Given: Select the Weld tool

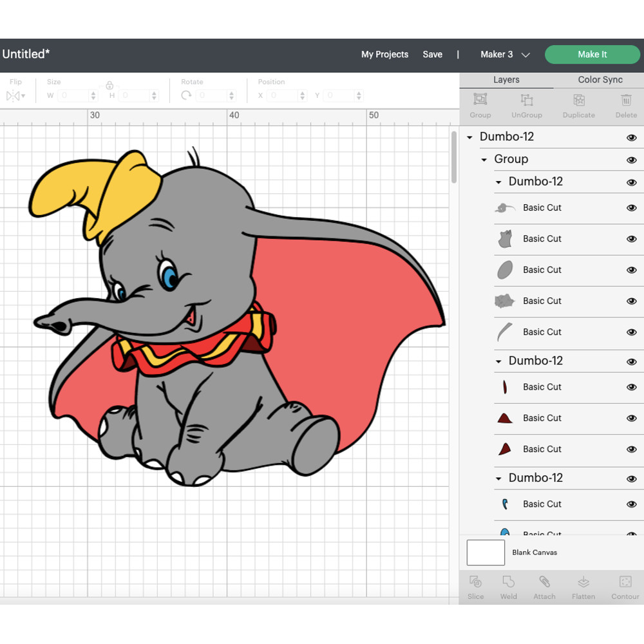Looking at the screenshot, I should pyautogui.click(x=508, y=587).
